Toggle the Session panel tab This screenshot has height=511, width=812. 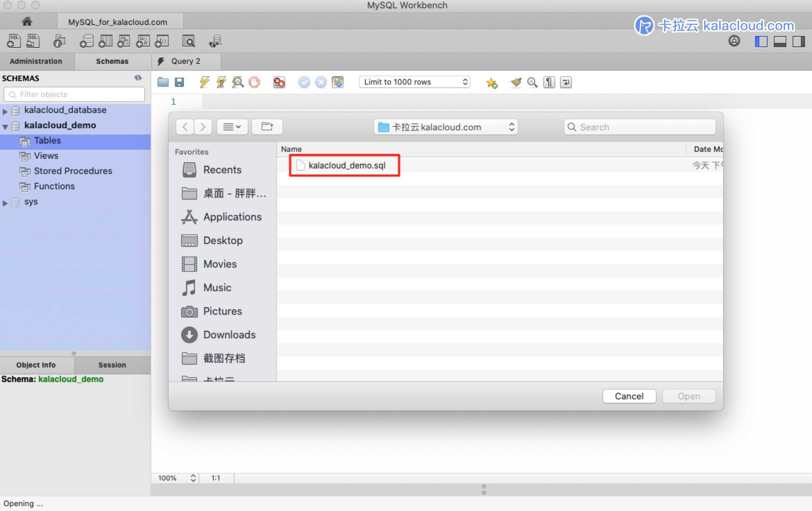coord(112,364)
